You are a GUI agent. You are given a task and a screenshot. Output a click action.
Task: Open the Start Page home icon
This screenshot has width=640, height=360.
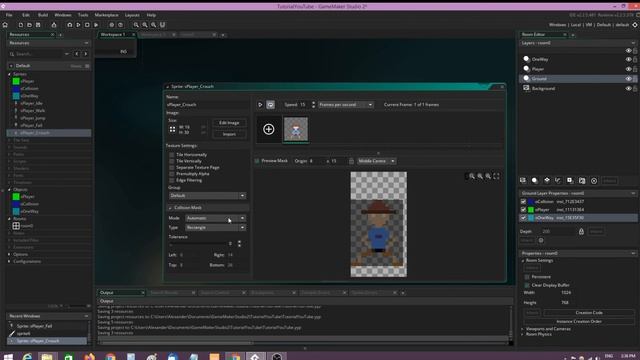[x=5, y=25]
